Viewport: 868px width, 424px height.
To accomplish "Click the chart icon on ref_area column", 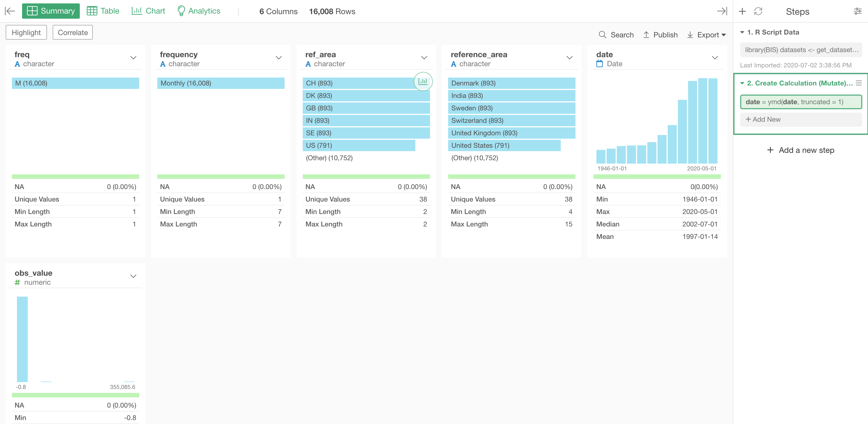I will [423, 81].
